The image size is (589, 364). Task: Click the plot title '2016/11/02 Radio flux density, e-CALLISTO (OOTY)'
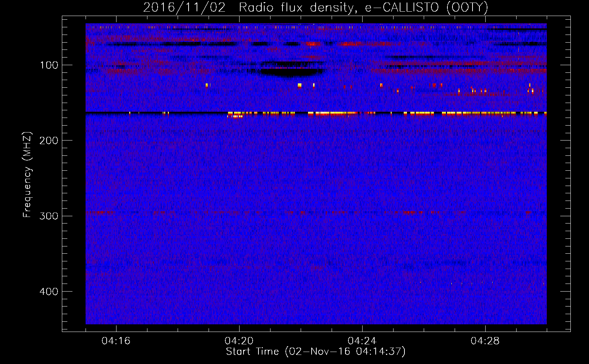[316, 7]
